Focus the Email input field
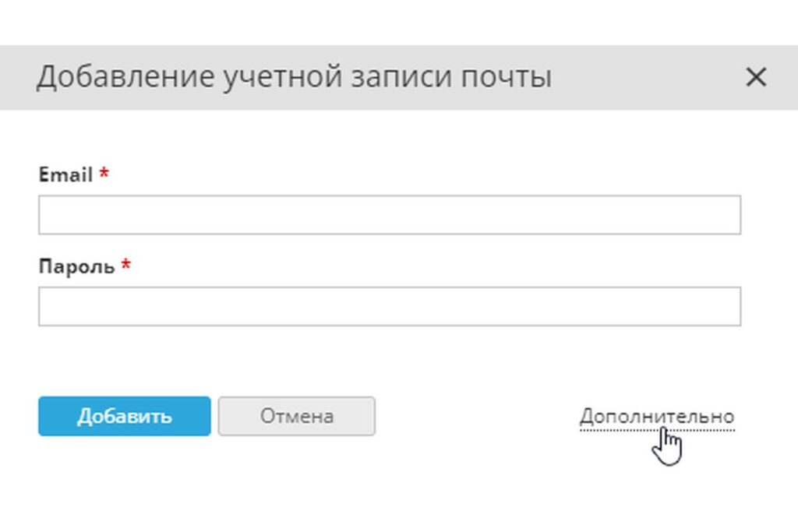 pos(389,215)
